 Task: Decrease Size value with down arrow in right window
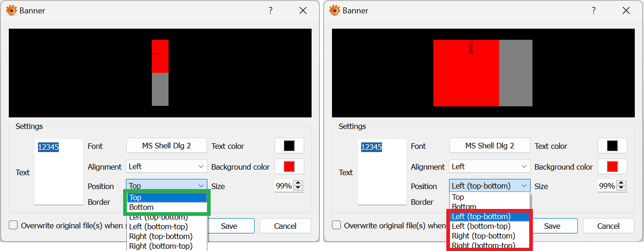(x=622, y=189)
